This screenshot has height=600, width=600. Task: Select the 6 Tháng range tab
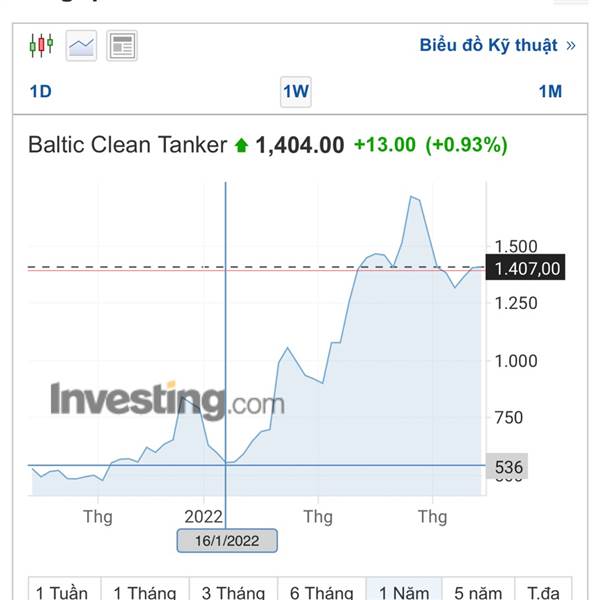coord(322,589)
